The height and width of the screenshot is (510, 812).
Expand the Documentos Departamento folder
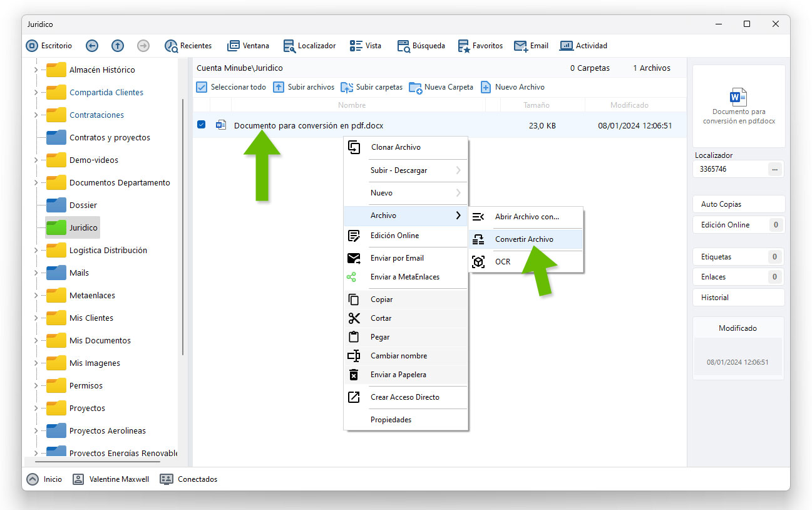(x=36, y=183)
